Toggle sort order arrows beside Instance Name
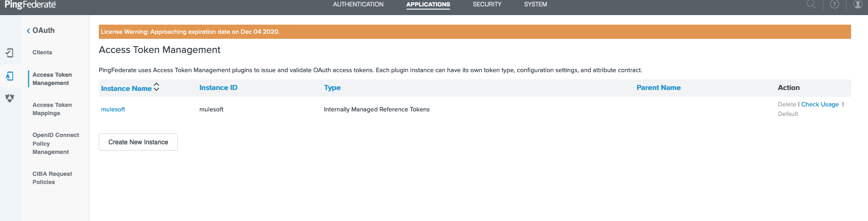Image resolution: width=868 pixels, height=221 pixels. pos(156,87)
